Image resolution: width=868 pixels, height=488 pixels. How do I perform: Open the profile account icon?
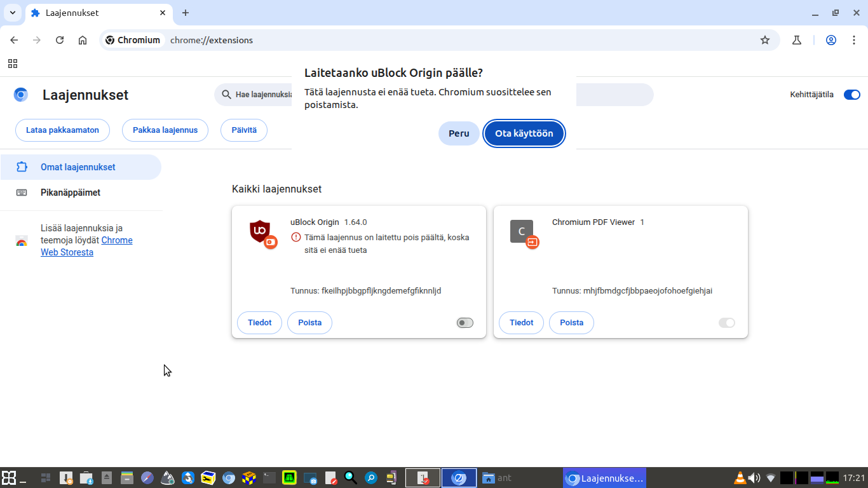(x=831, y=40)
